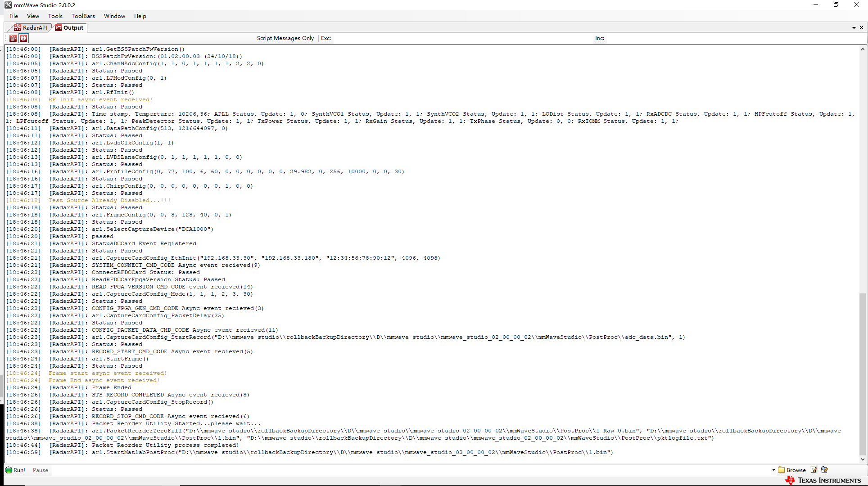Click the 'ar1.CaptureCardConfig_EthInit' log line
The width and height of the screenshot is (868, 486).
point(266,258)
